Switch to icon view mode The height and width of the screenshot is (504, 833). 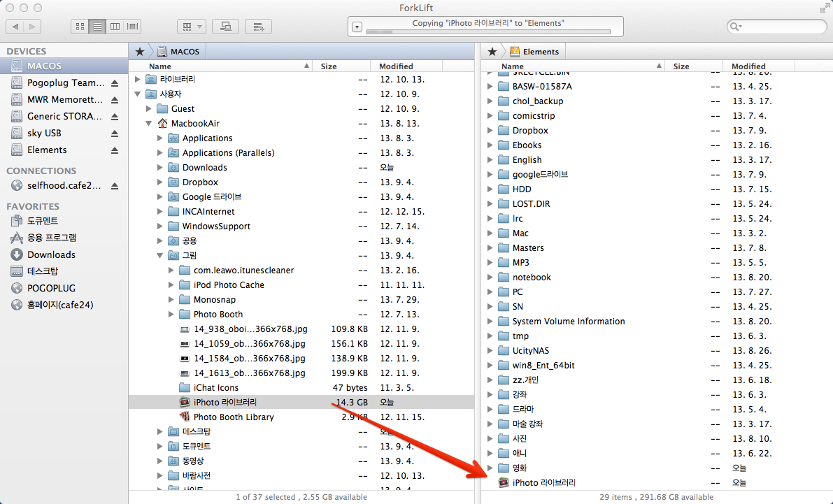[80, 27]
